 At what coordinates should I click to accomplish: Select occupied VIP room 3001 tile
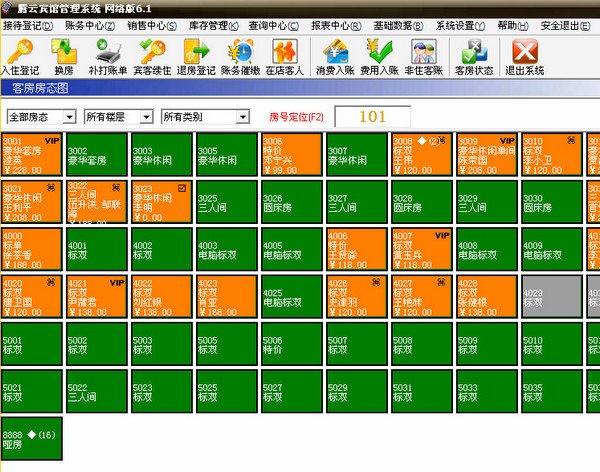(x=31, y=155)
